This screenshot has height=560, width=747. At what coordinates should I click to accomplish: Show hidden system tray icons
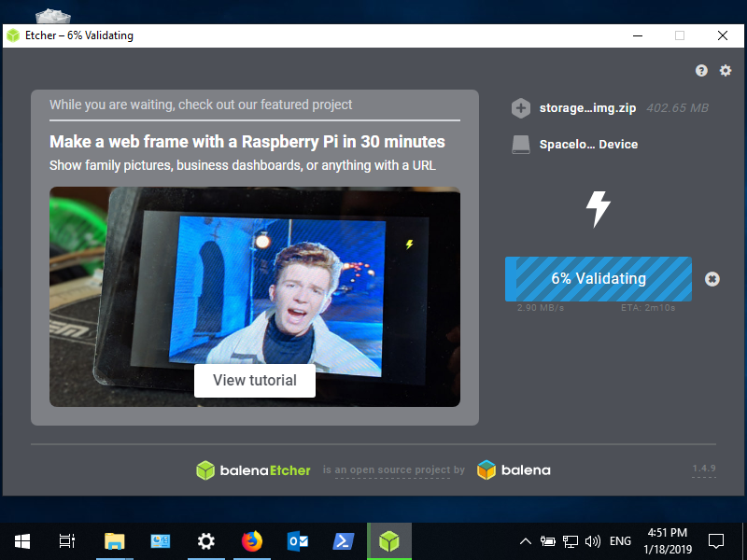tap(526, 541)
